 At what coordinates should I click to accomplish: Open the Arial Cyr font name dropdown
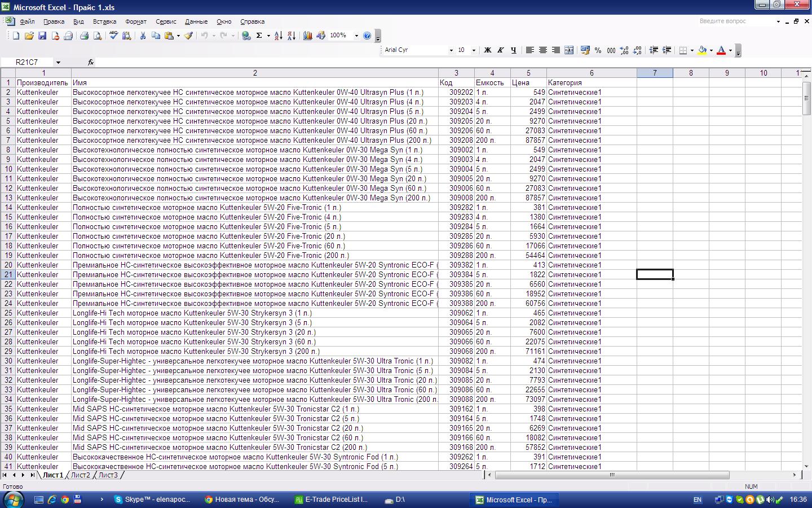451,50
